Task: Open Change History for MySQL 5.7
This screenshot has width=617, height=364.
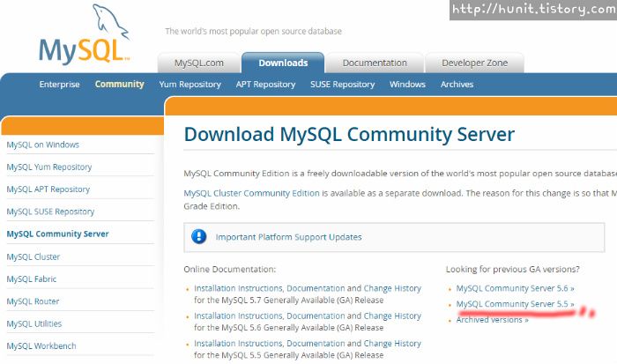Action: (392, 288)
